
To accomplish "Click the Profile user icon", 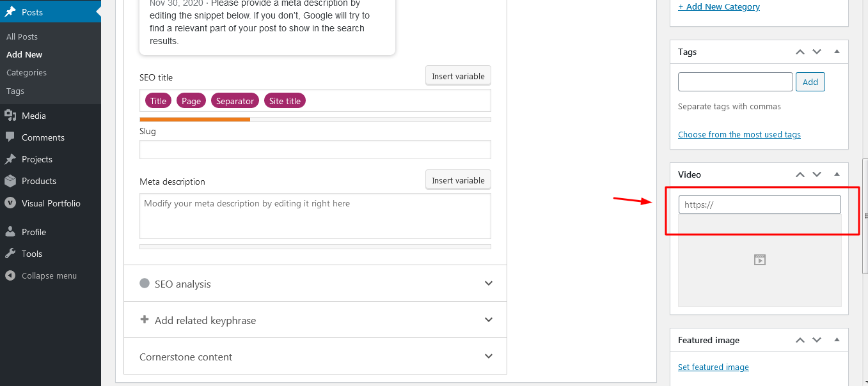I will [x=10, y=232].
